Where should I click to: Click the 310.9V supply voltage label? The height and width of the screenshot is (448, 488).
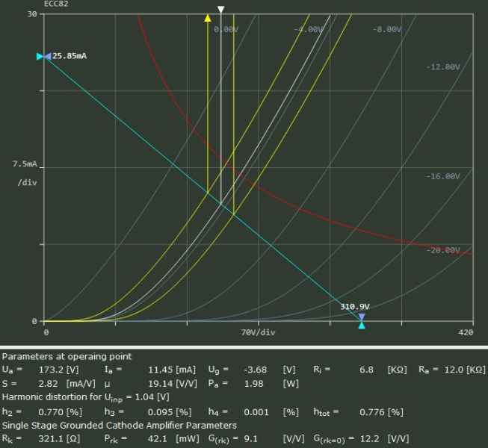[355, 306]
